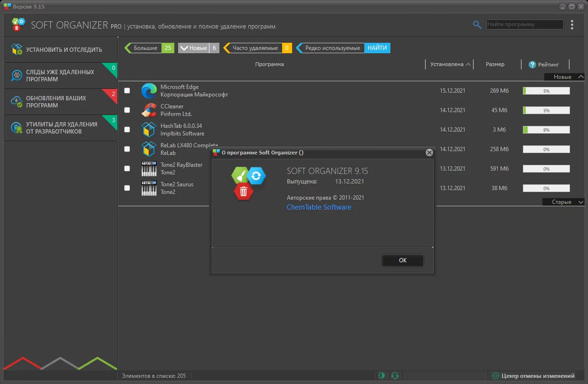The width and height of the screenshot is (588, 384).
Task: Select the Часто удаляемые filter tag
Action: coord(257,48)
